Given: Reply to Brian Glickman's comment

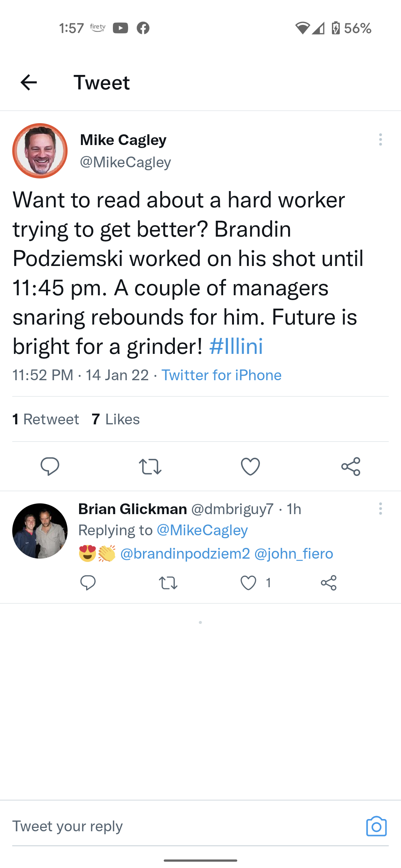Looking at the screenshot, I should pos(88,583).
